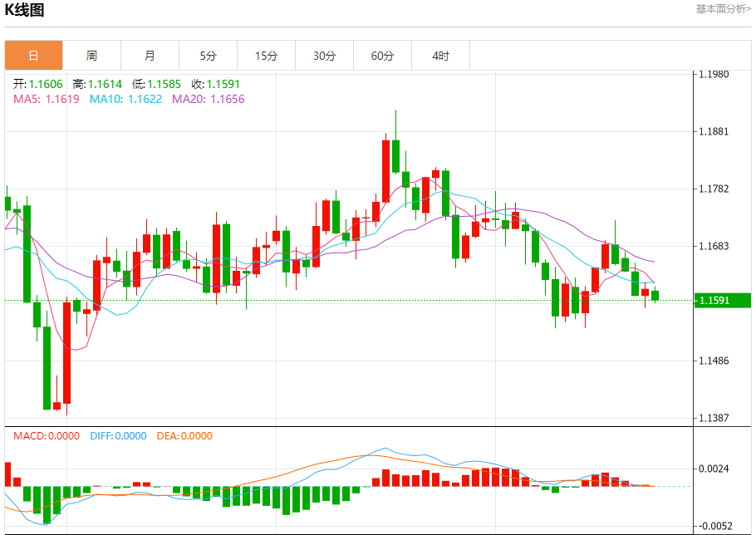Viewport: 756px width, 535px height.
Task: Switch to the 日 daily chart tab
Action: tap(33, 56)
